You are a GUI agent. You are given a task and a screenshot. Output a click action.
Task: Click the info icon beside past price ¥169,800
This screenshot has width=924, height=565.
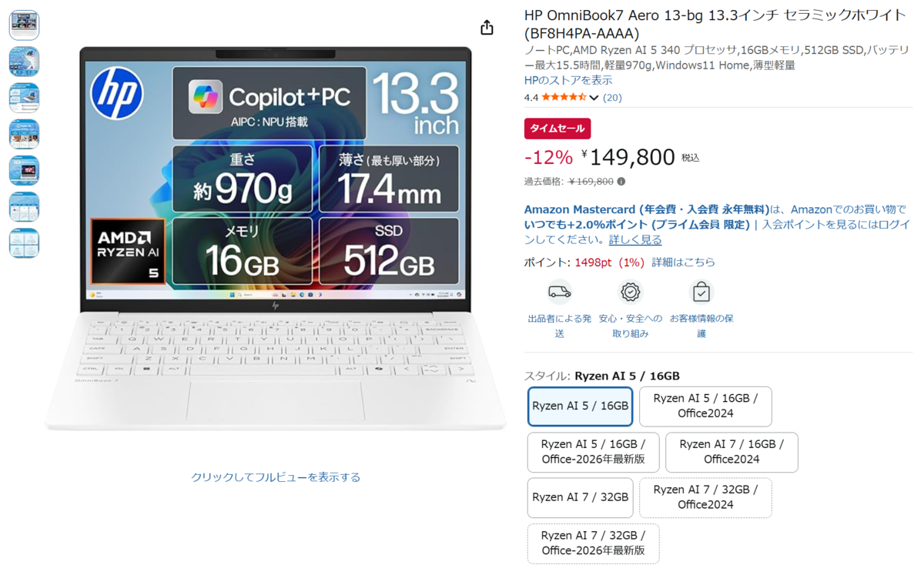(x=621, y=182)
